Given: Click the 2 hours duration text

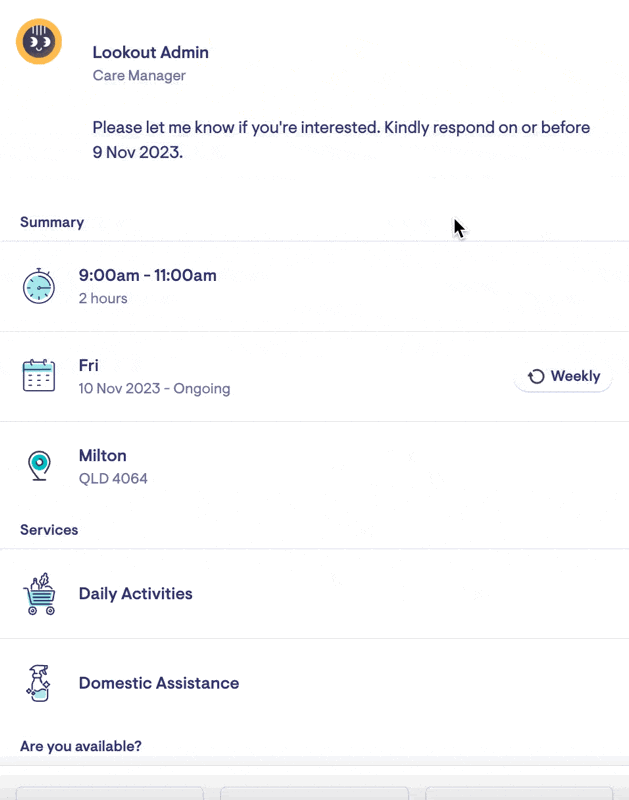Looking at the screenshot, I should tap(103, 298).
